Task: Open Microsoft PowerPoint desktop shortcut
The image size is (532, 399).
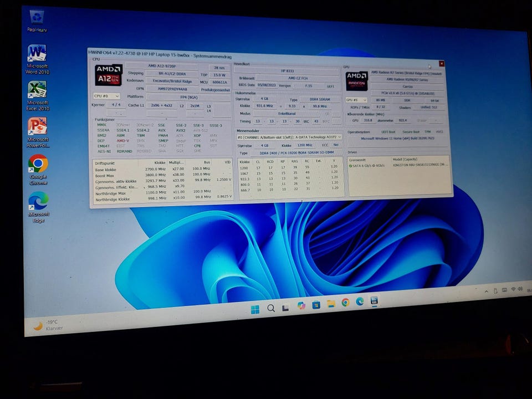Action: pyautogui.click(x=37, y=126)
